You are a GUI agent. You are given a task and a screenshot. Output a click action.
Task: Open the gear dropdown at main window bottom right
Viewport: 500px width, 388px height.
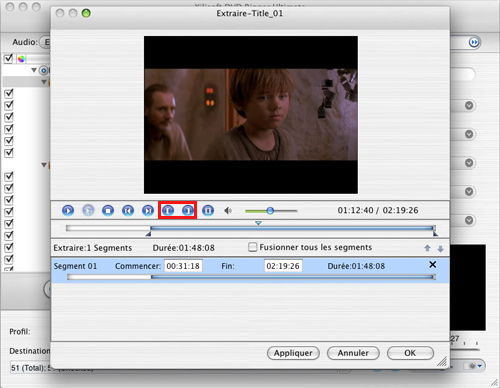(475, 366)
